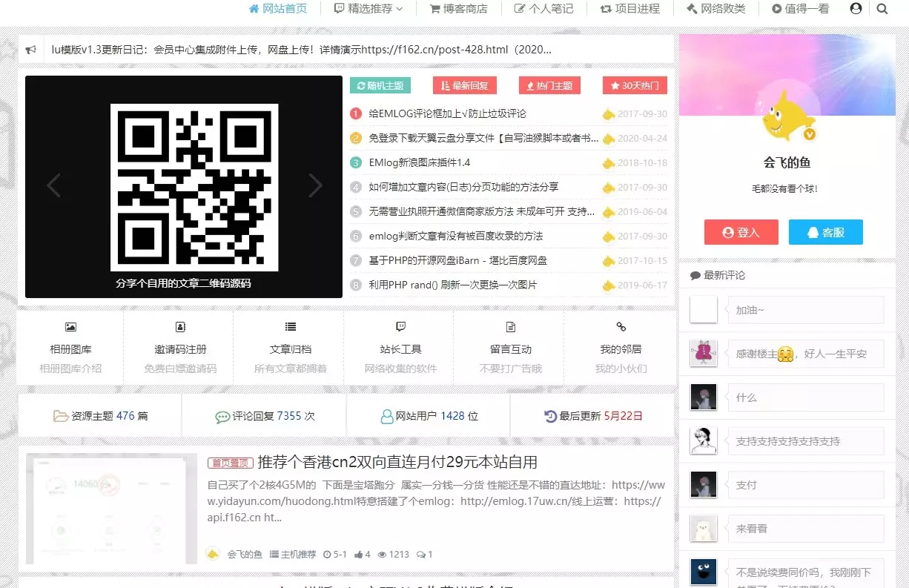The height and width of the screenshot is (588, 909).
Task: Click the 文章归档 archive list icon
Action: pyautogui.click(x=291, y=327)
